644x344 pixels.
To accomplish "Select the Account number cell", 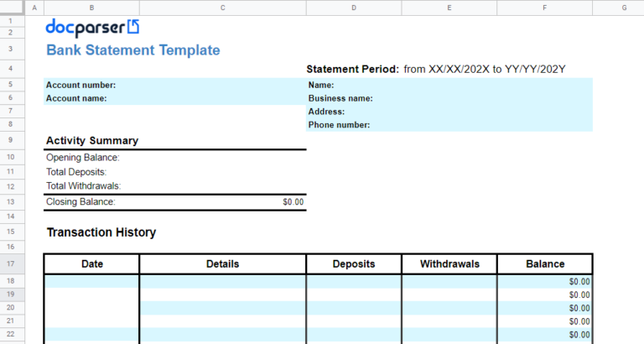I will (x=80, y=85).
